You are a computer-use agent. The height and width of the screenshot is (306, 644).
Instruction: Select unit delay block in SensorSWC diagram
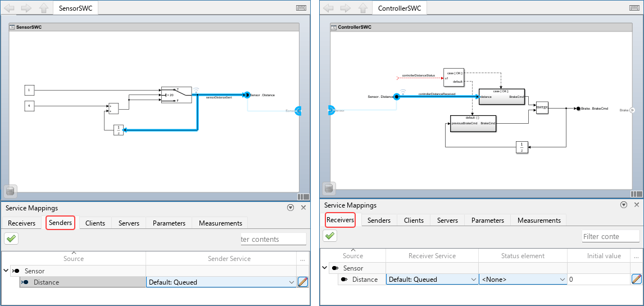pos(118,129)
